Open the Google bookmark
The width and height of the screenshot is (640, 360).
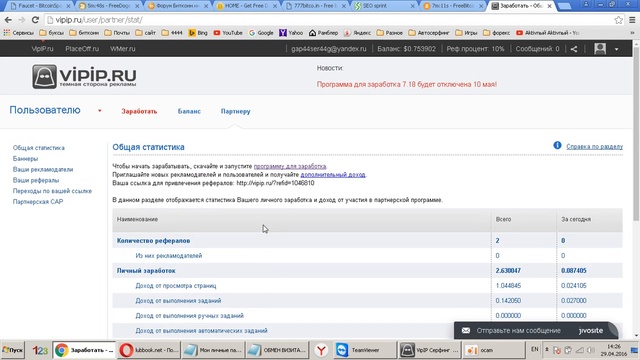pyautogui.click(x=261, y=33)
